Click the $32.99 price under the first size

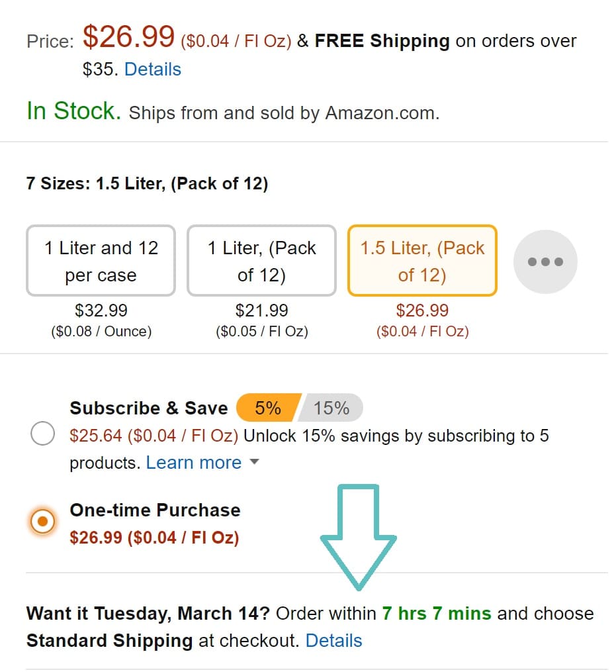pos(100,311)
